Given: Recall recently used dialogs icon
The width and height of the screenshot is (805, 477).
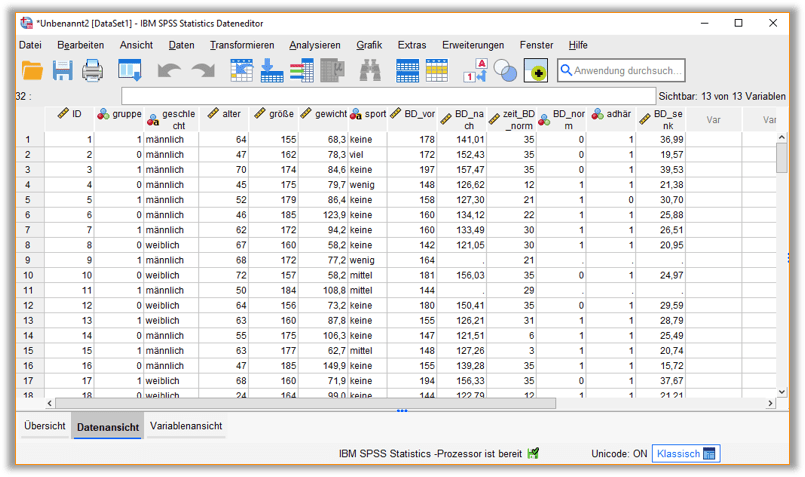Looking at the screenshot, I should (129, 70).
